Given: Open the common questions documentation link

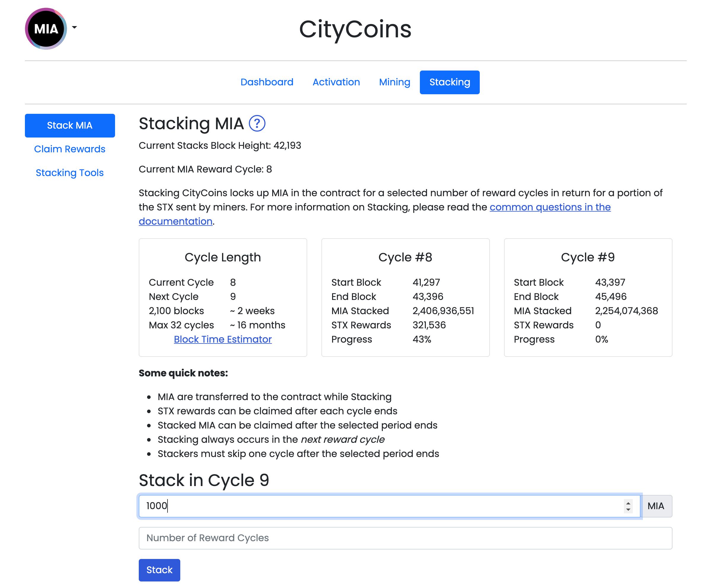Looking at the screenshot, I should [x=550, y=207].
